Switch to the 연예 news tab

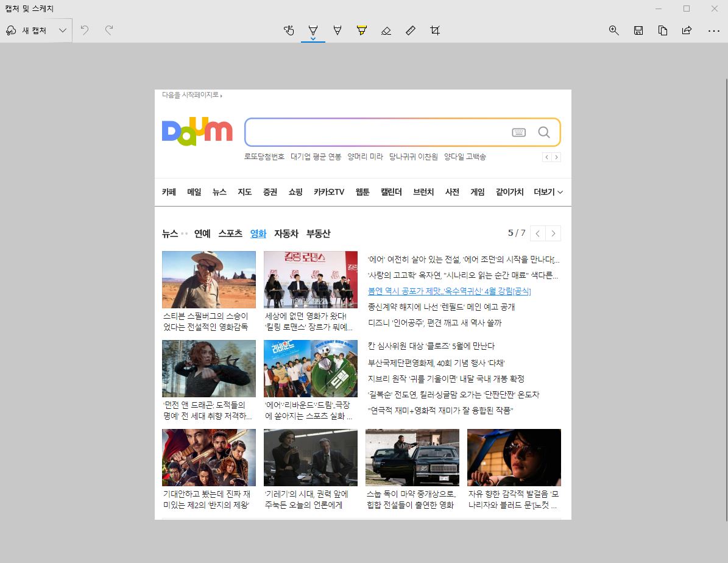202,233
